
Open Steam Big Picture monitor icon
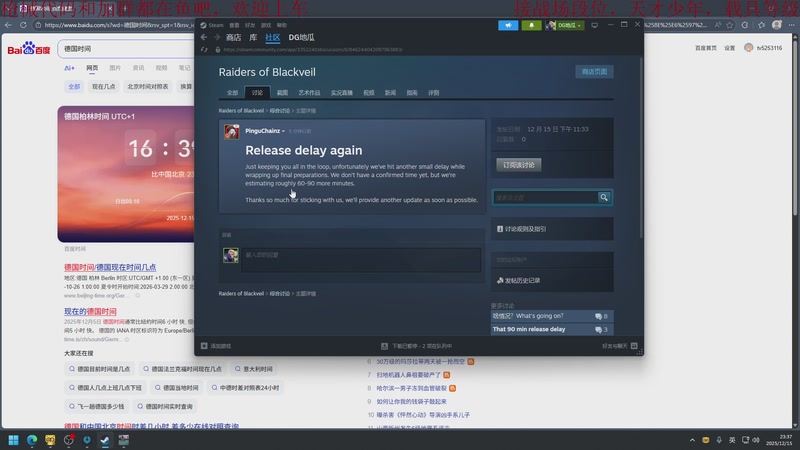click(594, 25)
